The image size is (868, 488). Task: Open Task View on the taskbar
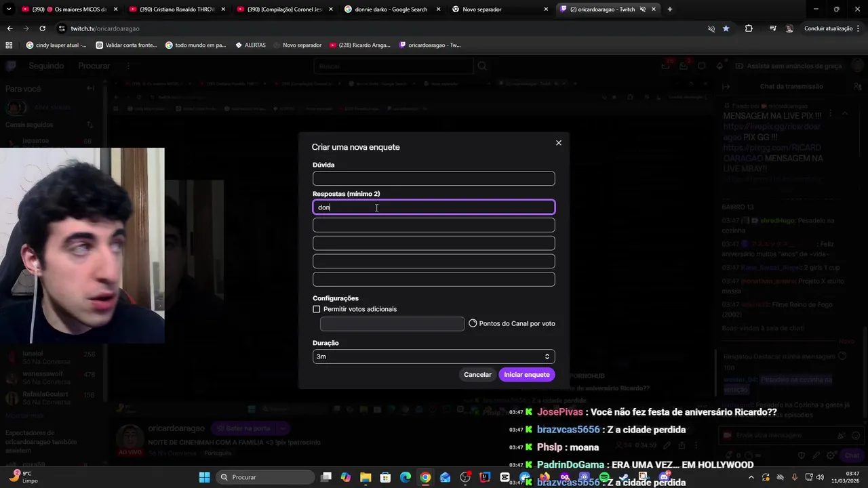326,477
